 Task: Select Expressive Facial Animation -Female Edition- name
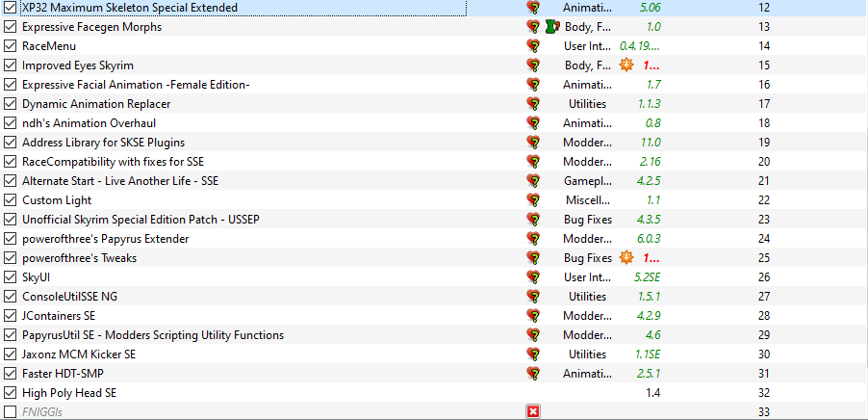pos(137,85)
